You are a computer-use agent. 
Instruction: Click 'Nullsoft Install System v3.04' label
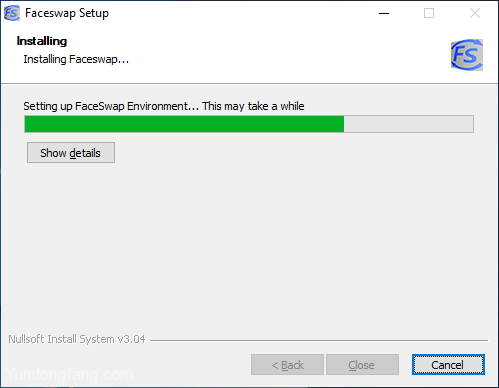(x=77, y=339)
